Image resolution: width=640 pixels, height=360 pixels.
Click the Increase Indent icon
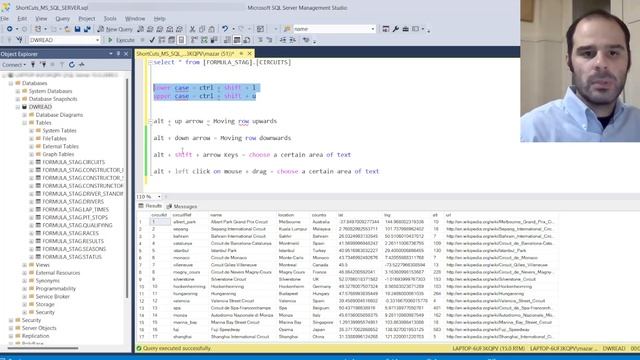pos(292,40)
